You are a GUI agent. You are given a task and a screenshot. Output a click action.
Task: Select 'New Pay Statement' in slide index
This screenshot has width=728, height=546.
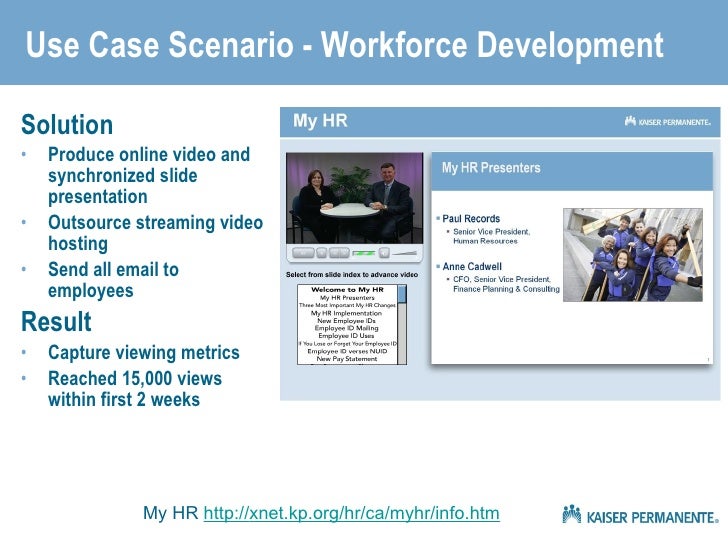coord(347,358)
